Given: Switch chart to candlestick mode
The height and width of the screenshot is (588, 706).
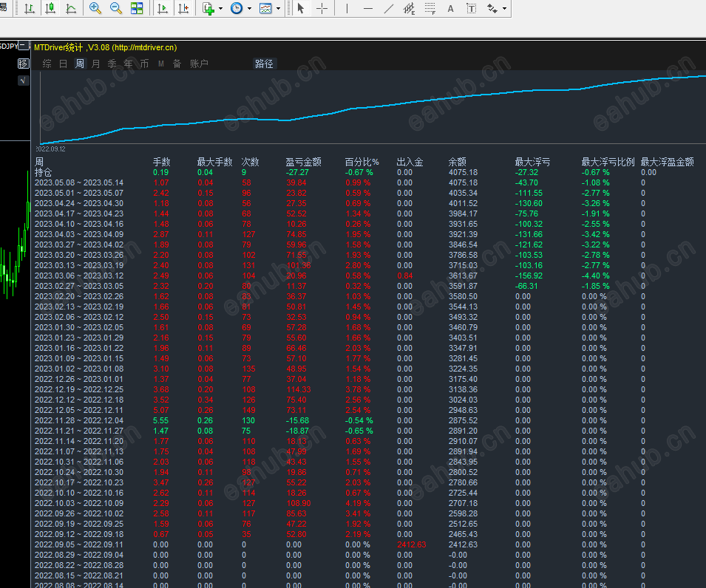Looking at the screenshot, I should click(50, 9).
